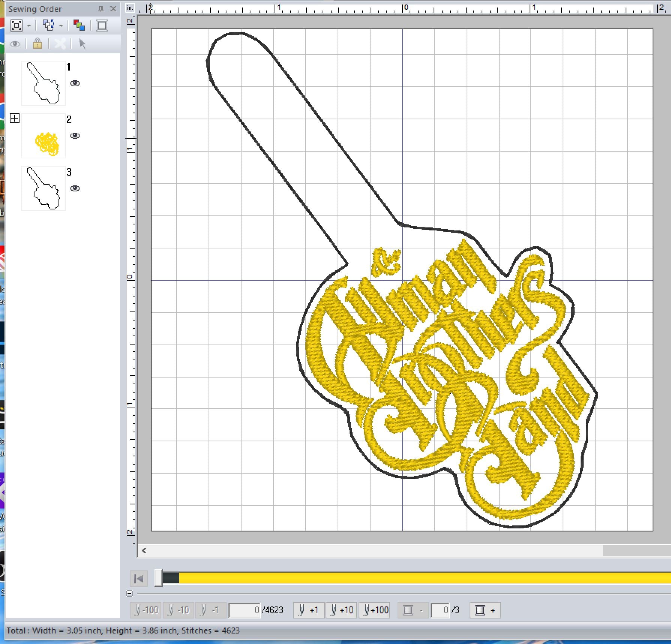Open the dropdown arrow beside the zoom icon
Viewport: 671px width, 644px height.
[x=29, y=26]
